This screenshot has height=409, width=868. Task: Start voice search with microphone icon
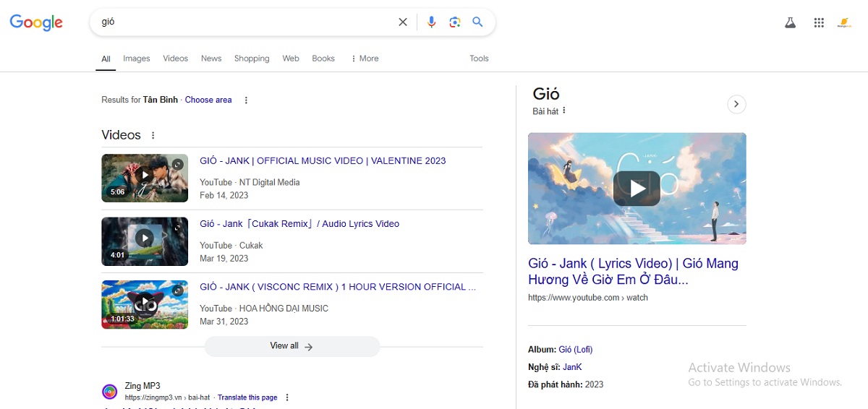click(x=432, y=22)
